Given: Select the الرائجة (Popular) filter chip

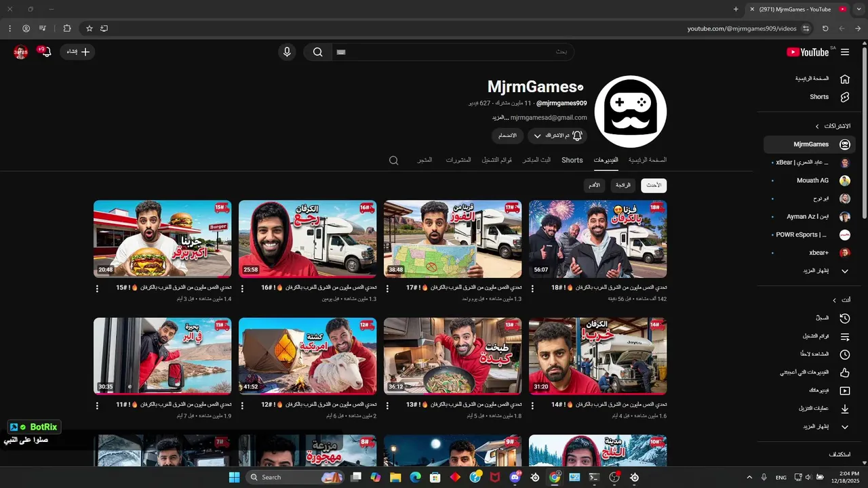Looking at the screenshot, I should click(623, 186).
